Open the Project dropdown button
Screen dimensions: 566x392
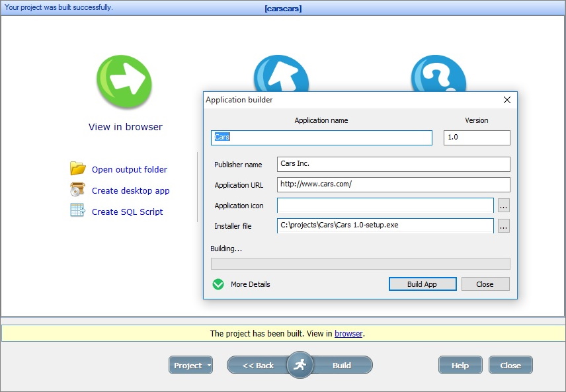(x=190, y=366)
